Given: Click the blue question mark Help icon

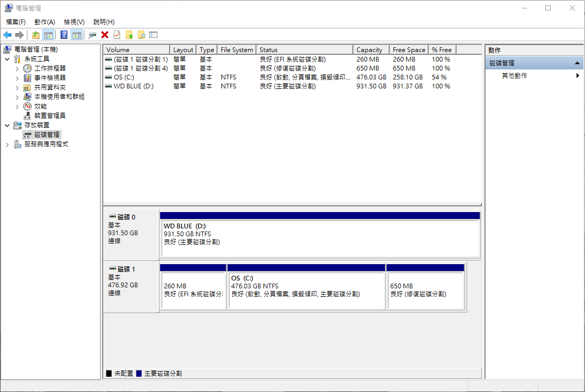Looking at the screenshot, I should [x=64, y=35].
